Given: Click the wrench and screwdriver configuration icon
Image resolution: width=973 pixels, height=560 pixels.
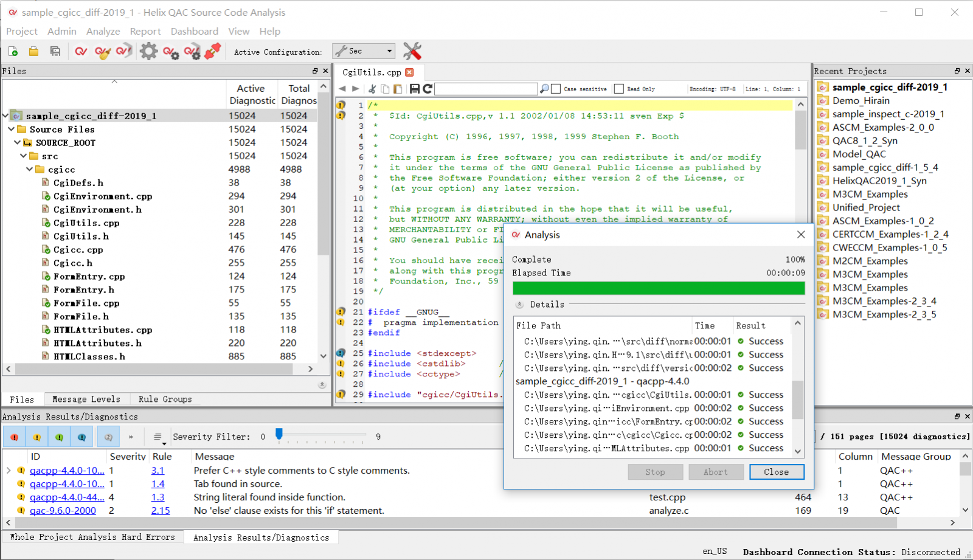Looking at the screenshot, I should pyautogui.click(x=412, y=52).
